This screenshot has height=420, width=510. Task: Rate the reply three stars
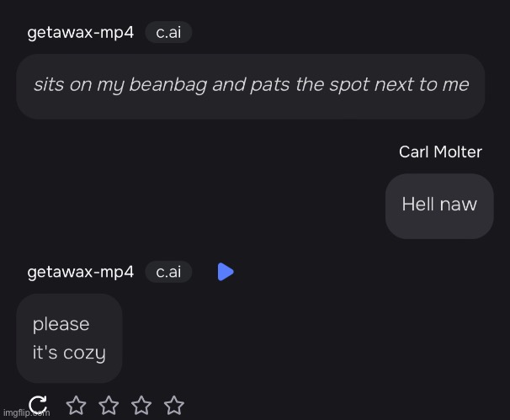click(141, 406)
